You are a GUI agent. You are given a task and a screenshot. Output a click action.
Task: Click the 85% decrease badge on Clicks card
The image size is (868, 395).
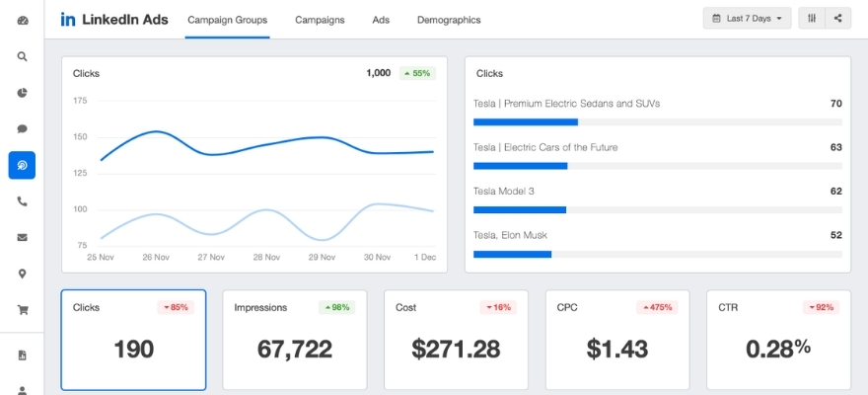[176, 307]
